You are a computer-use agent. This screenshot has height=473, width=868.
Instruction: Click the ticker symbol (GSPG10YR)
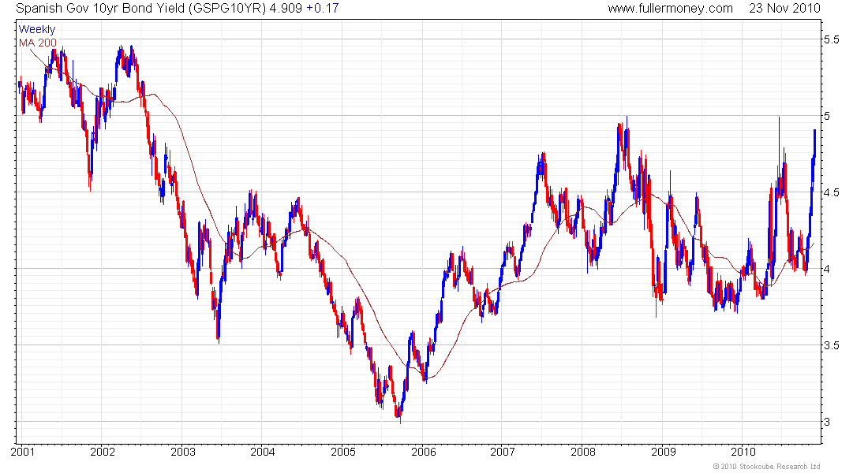click(x=227, y=9)
